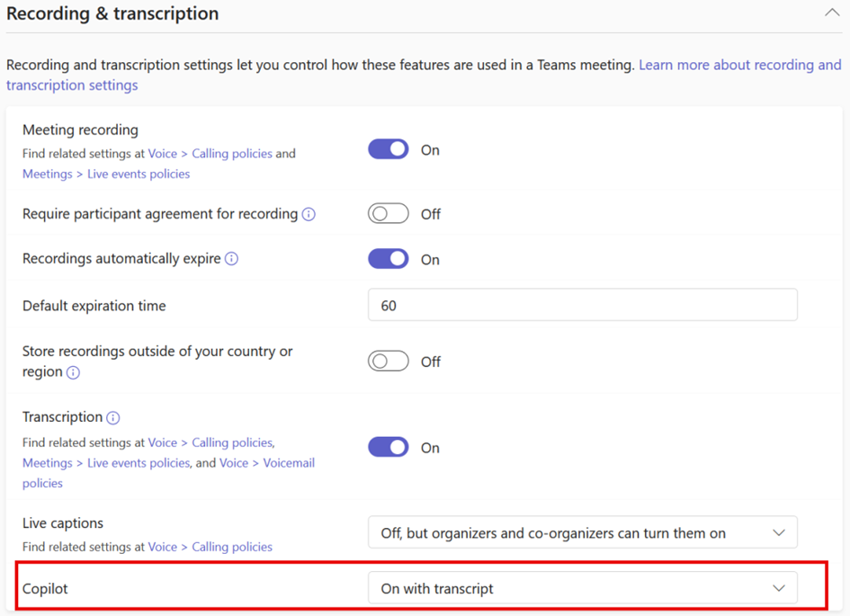Open the Live captions dropdown
Viewport: 850px width, 616px height.
click(583, 532)
